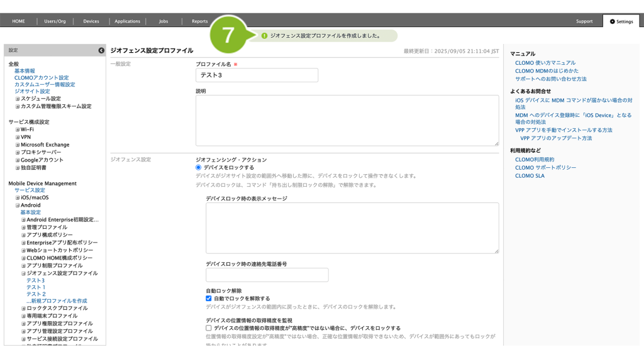The image size is (644, 362).
Task: Click the デバイスロック時の連絡先電話番号 input field
Action: pyautogui.click(x=267, y=275)
